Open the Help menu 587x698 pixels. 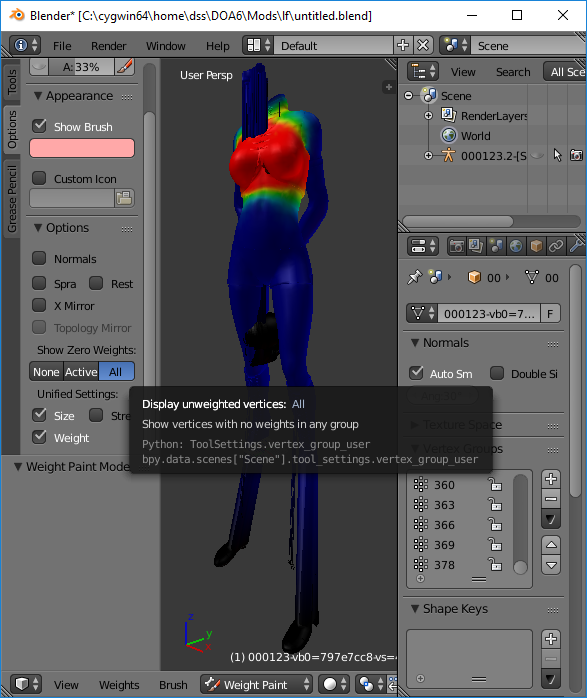pyautogui.click(x=218, y=46)
